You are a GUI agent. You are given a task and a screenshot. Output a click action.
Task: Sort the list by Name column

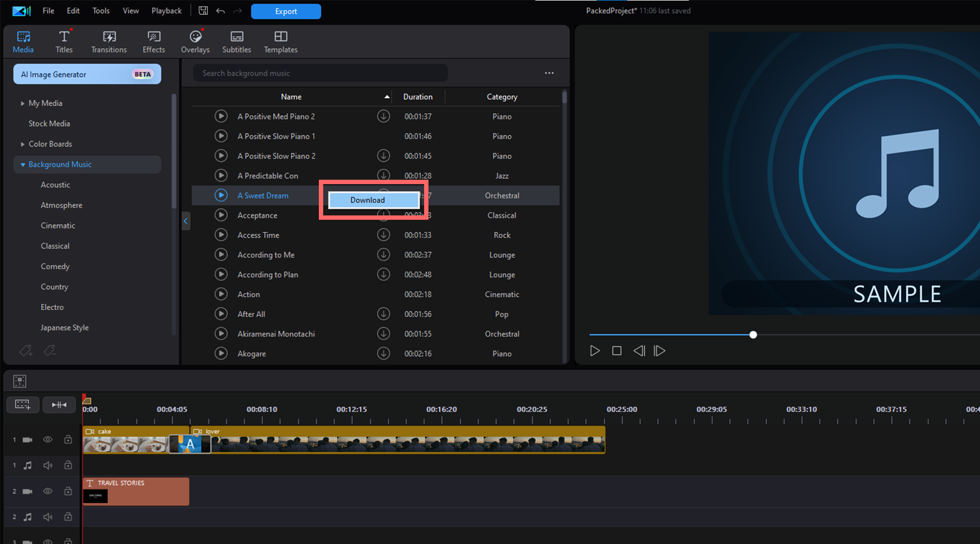pyautogui.click(x=291, y=97)
